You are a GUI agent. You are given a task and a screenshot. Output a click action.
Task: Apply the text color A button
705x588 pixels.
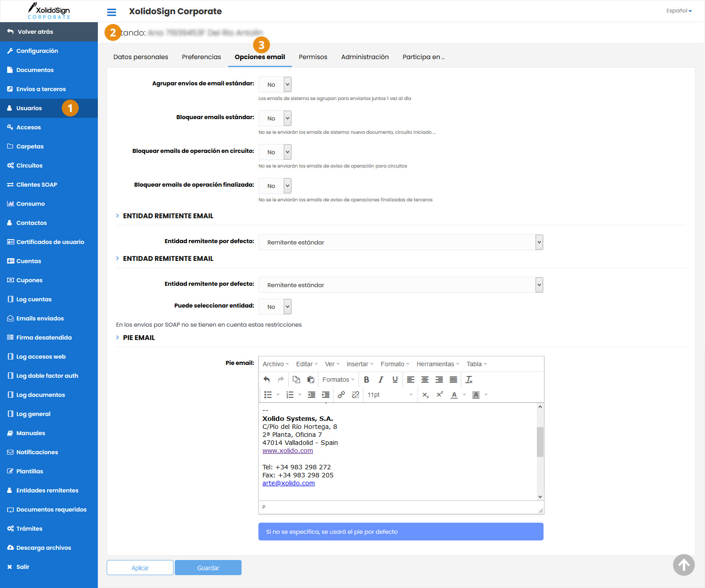pos(454,395)
